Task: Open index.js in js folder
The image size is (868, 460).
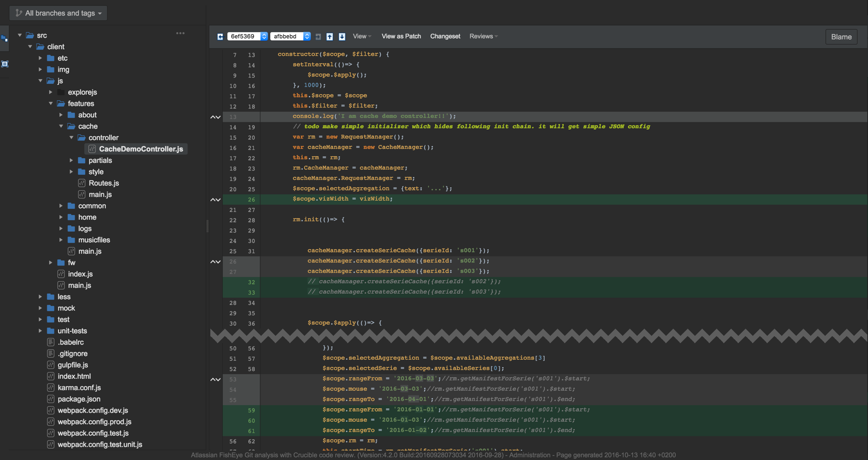Action: [80, 274]
